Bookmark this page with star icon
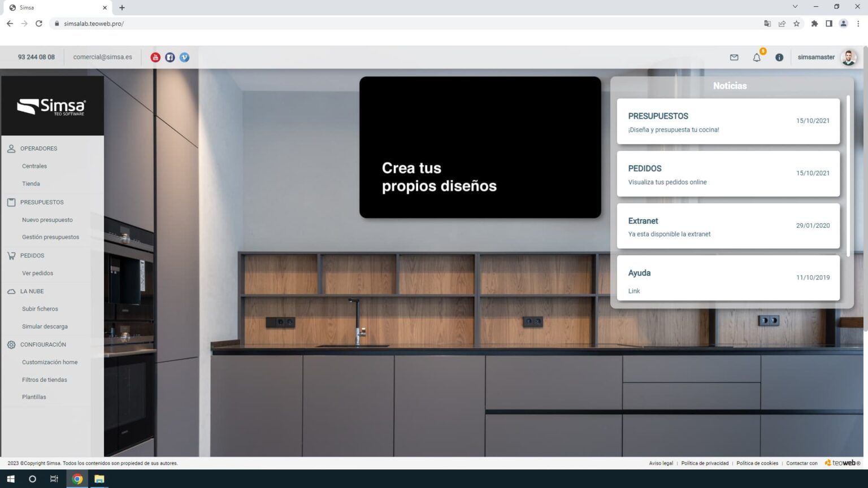 click(x=797, y=24)
